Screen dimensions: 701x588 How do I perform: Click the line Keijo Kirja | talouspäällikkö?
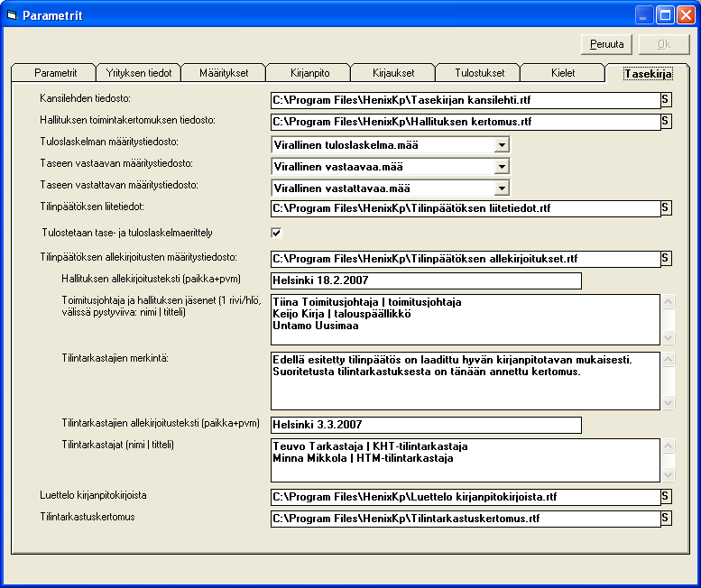(x=342, y=314)
